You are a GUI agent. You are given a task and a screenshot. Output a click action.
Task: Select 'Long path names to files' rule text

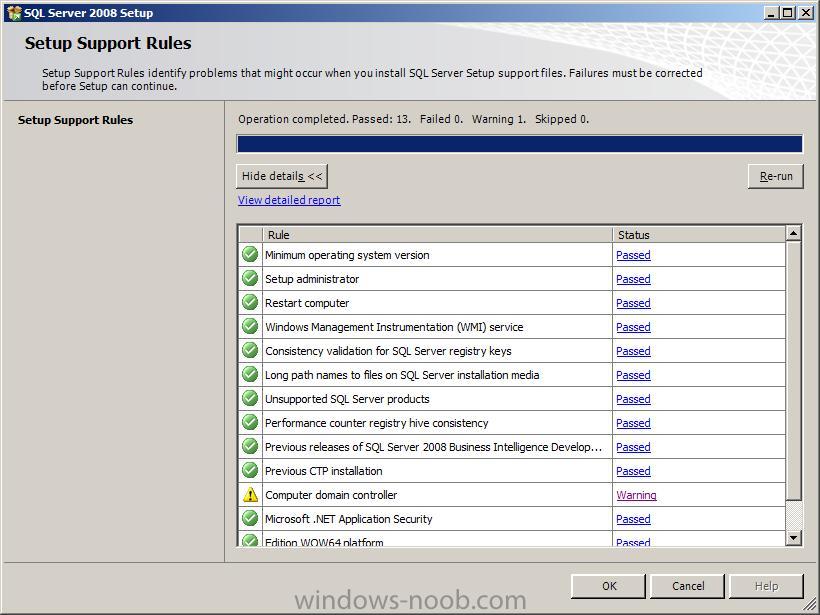[x=402, y=375]
